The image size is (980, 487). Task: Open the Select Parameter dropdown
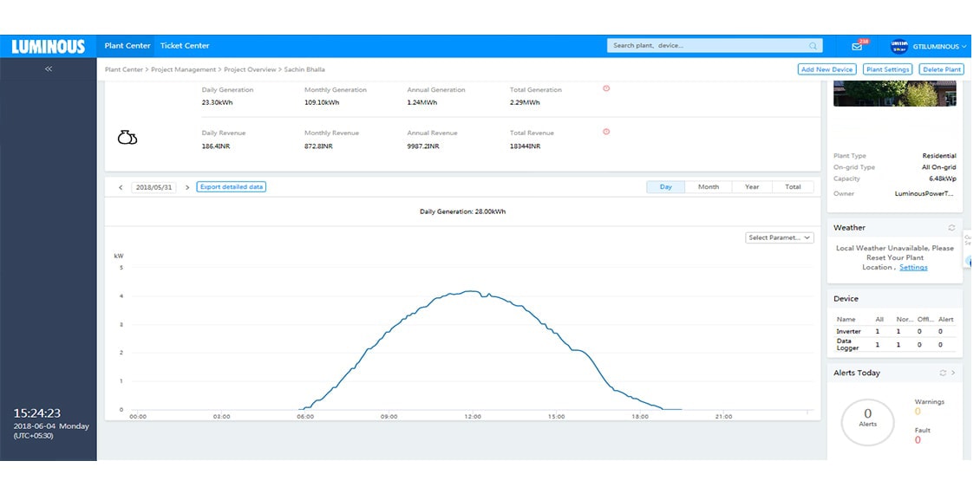[x=780, y=237]
